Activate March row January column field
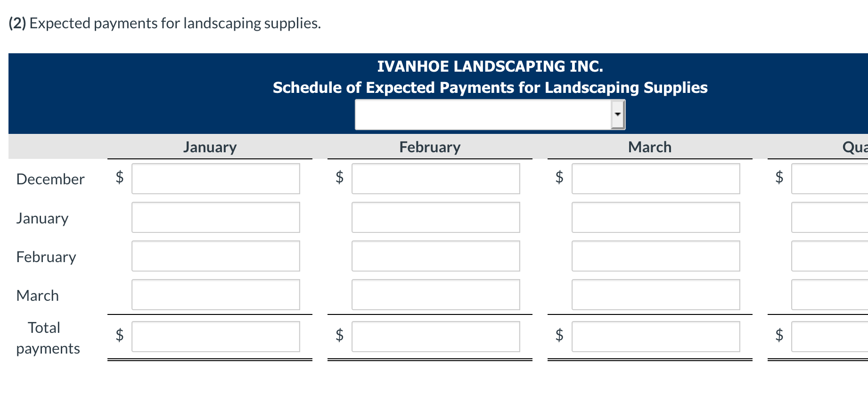This screenshot has width=868, height=396. point(216,295)
